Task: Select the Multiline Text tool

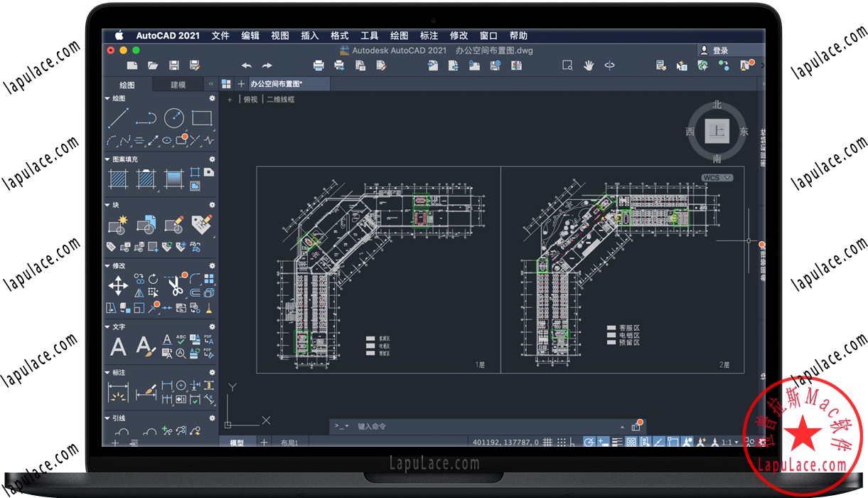Action: click(118, 346)
